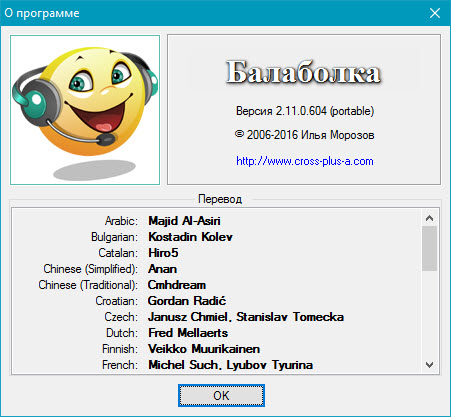Screen dimensions: 451x417
Task: Select translator name Cmhdream
Action: point(177,285)
